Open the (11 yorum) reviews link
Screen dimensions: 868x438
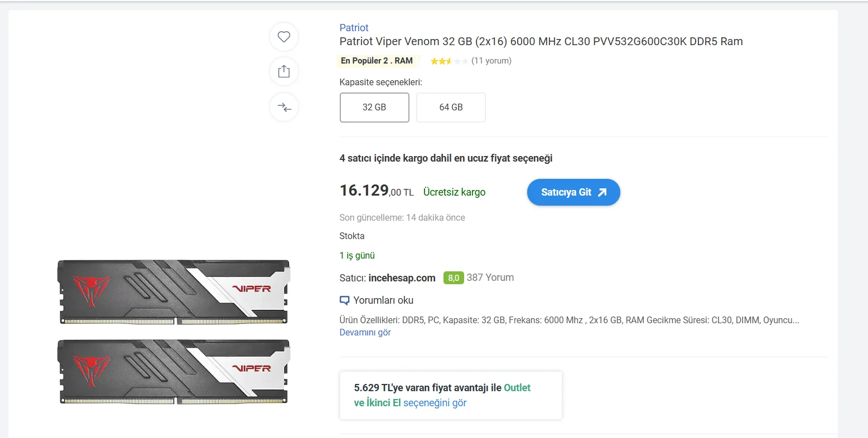491,61
